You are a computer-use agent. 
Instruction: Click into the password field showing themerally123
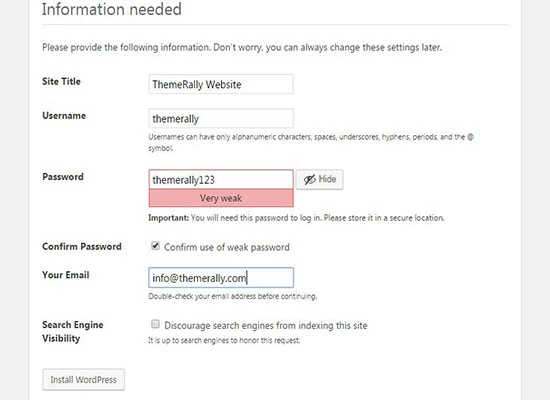pyautogui.click(x=221, y=180)
